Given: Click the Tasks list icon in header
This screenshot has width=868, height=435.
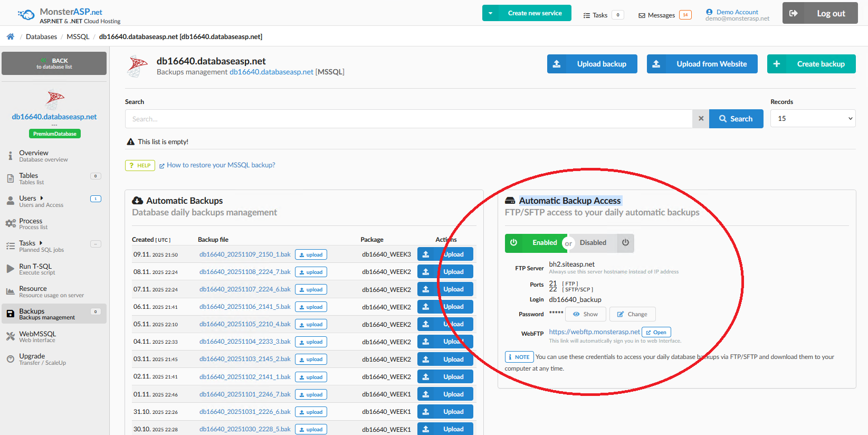Looking at the screenshot, I should pyautogui.click(x=586, y=15).
